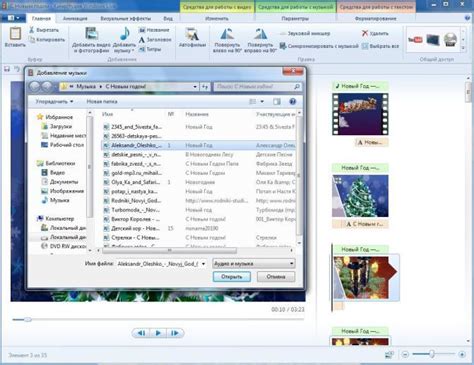Viewport: 474px width, 365px height.
Task: Expand the sharing gallery arrow in ribbon
Action: point(463,48)
